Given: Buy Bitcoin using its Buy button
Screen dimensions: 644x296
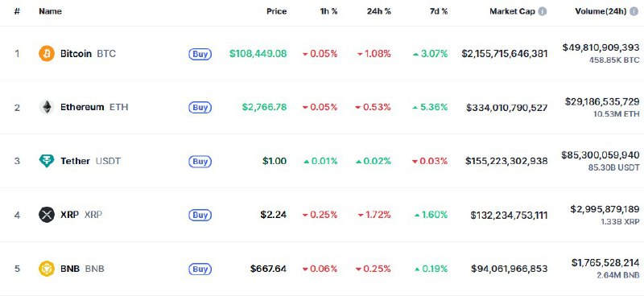Looking at the screenshot, I should [x=200, y=54].
